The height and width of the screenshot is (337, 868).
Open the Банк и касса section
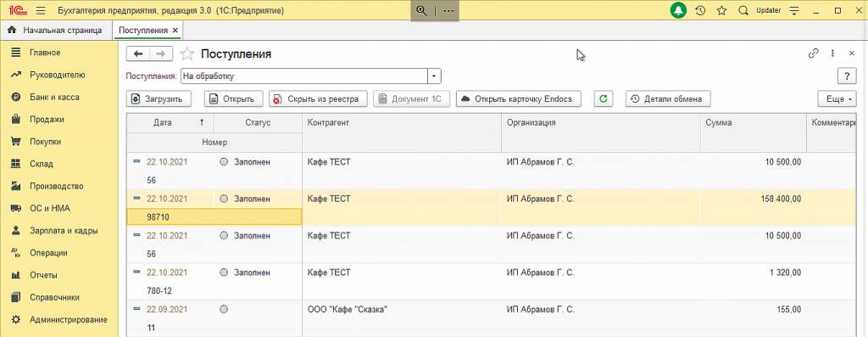(54, 97)
